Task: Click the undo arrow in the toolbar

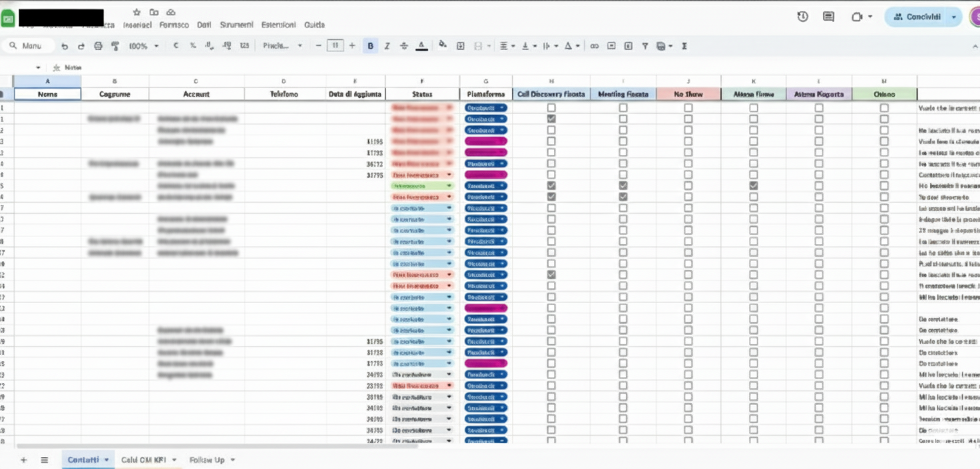Action: tap(65, 46)
